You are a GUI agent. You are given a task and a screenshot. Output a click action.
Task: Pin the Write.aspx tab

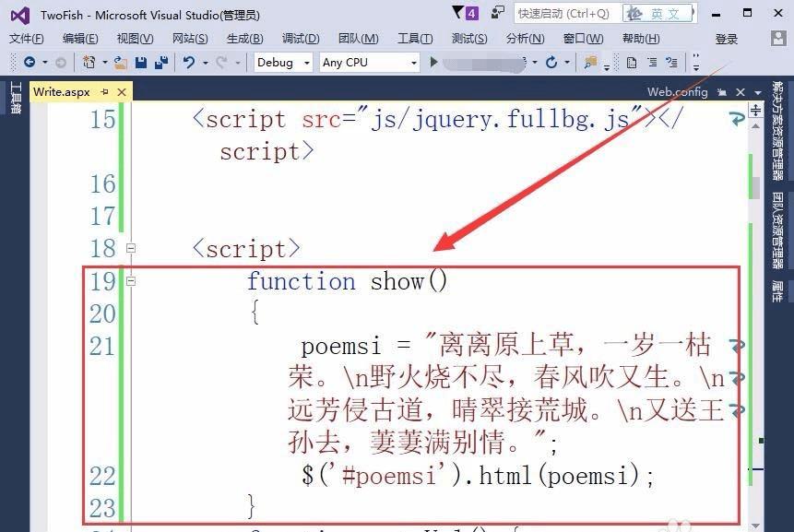105,91
